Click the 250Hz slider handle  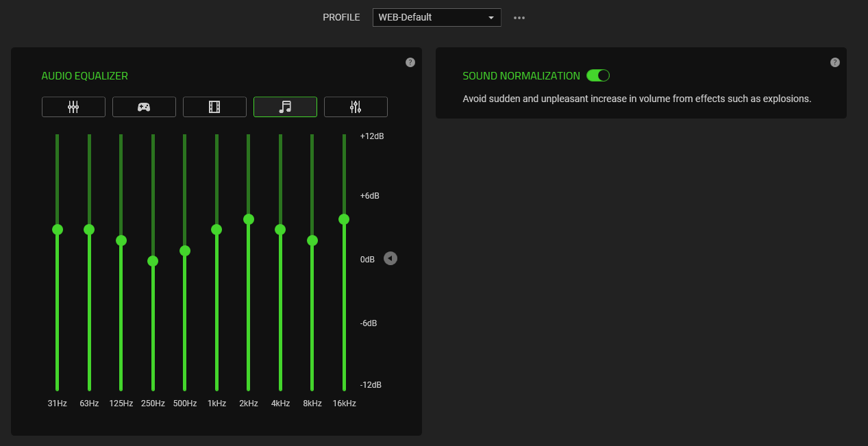153,261
